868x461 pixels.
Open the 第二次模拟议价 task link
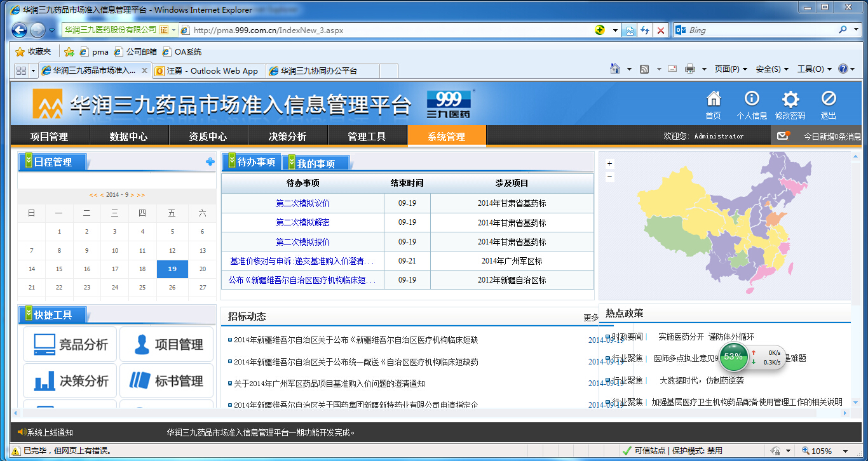pyautogui.click(x=302, y=204)
